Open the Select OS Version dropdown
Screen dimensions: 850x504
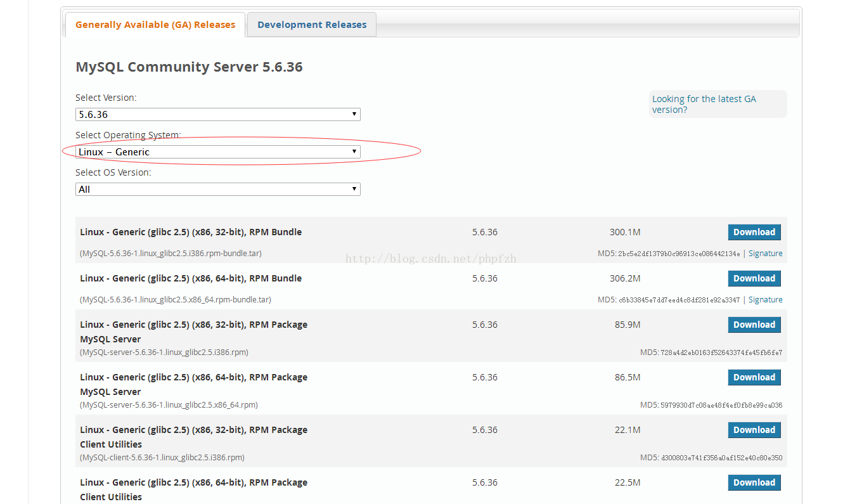pyautogui.click(x=218, y=190)
